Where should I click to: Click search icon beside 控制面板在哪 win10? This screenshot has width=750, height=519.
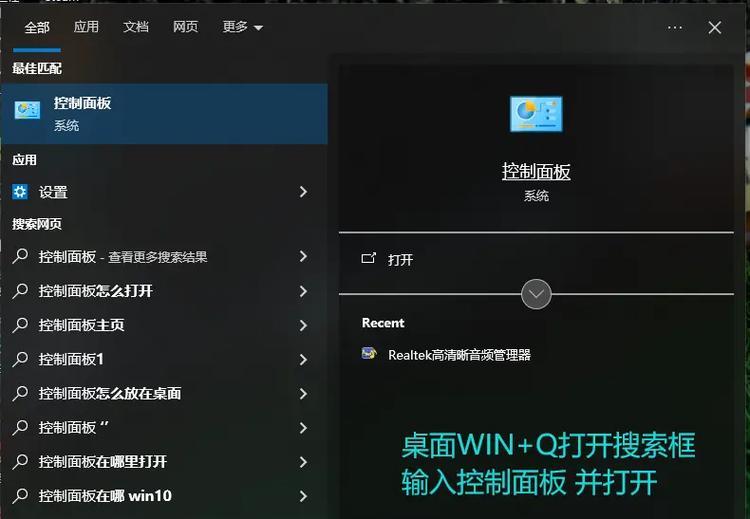click(x=20, y=496)
